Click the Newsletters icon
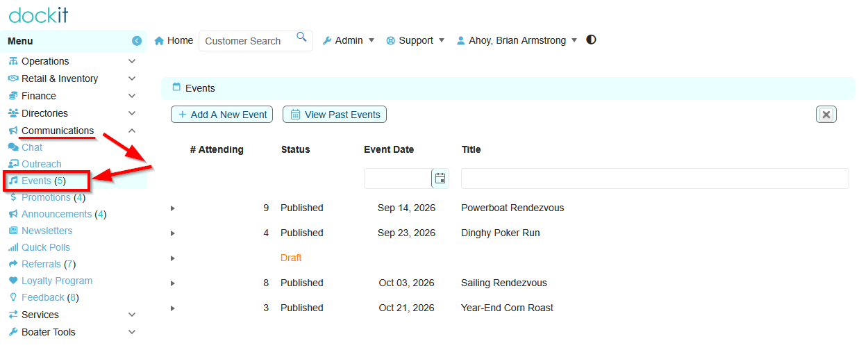 [x=13, y=231]
